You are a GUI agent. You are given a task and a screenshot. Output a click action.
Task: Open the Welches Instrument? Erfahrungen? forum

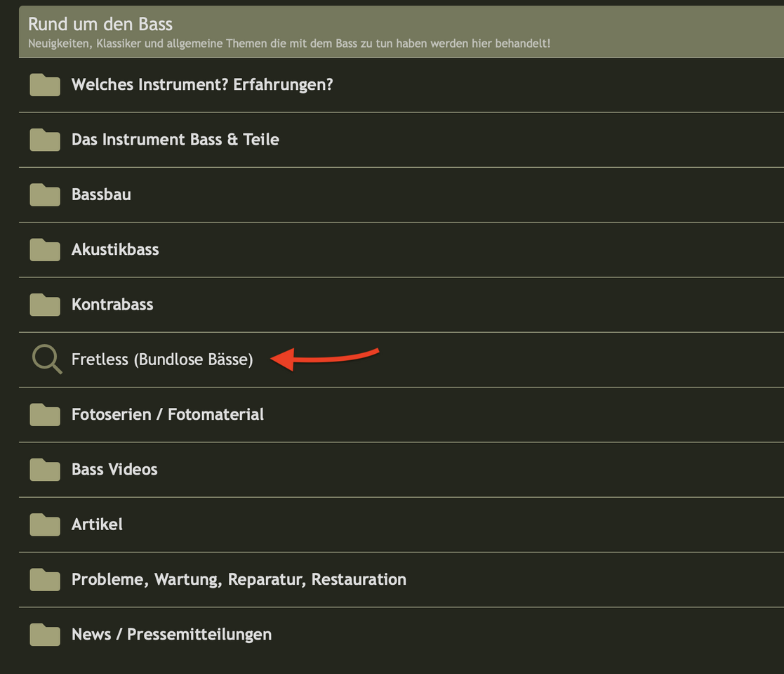(202, 85)
